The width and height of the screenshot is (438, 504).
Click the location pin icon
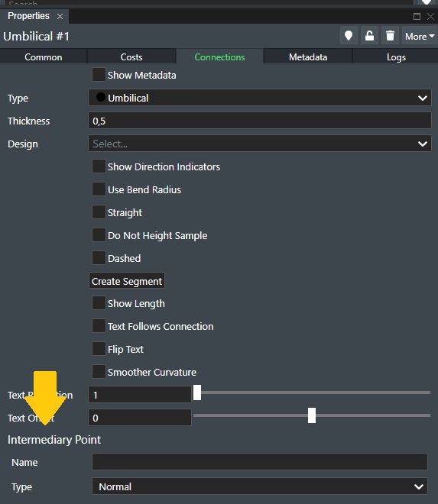pyautogui.click(x=349, y=36)
